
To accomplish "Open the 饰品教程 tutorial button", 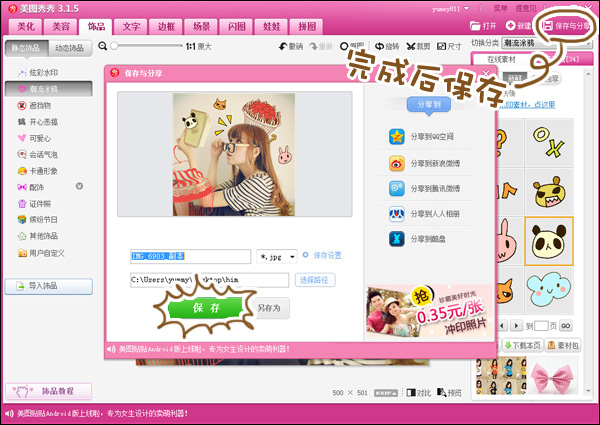I will pyautogui.click(x=49, y=391).
